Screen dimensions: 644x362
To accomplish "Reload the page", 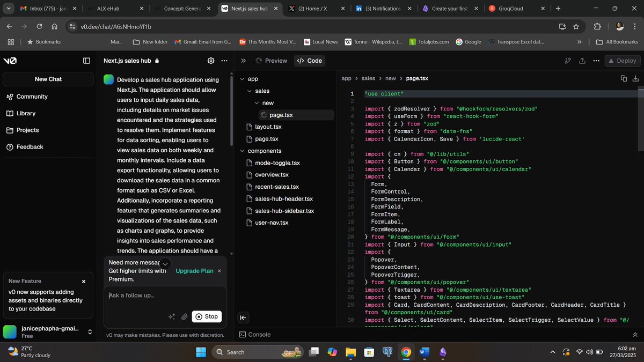I will [39, 26].
